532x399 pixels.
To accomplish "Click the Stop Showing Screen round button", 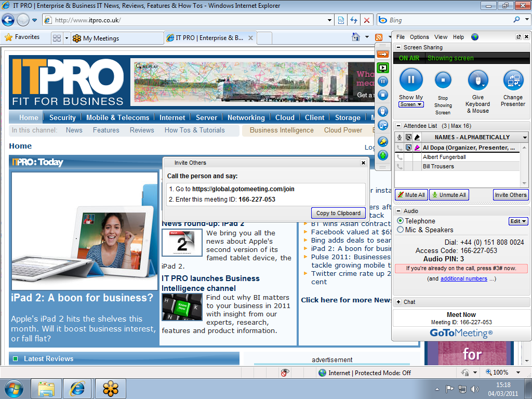I will pyautogui.click(x=443, y=81).
